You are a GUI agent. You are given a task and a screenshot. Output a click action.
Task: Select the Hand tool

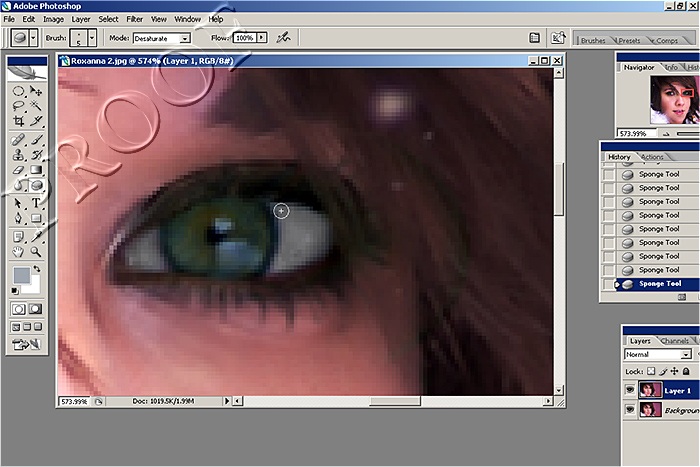click(x=18, y=252)
